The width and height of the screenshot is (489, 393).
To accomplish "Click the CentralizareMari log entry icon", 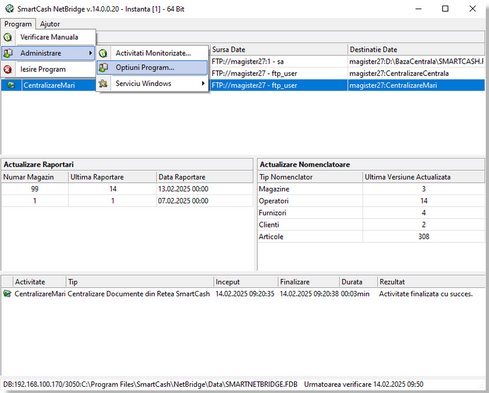I will point(7,294).
